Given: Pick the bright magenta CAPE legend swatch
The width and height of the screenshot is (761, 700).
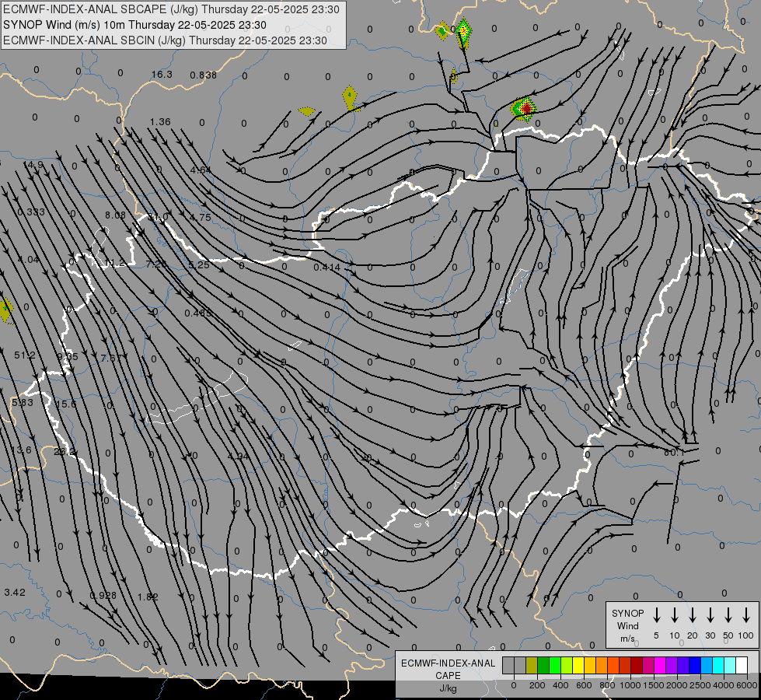Looking at the screenshot, I should click(660, 665).
